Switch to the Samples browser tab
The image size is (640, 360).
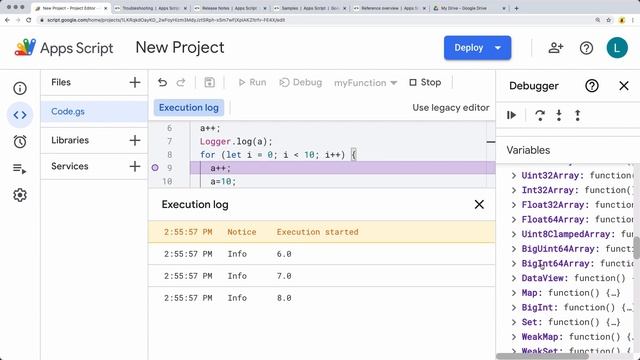click(310, 8)
